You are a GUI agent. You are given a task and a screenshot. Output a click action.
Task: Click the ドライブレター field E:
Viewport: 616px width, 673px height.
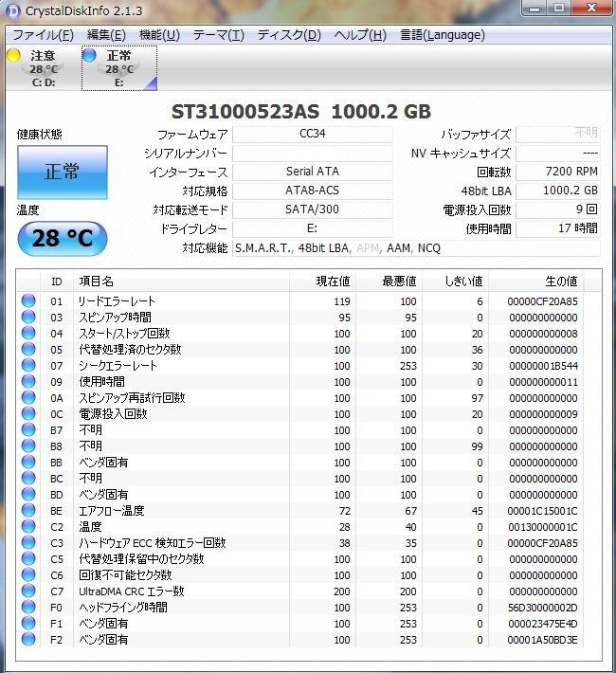312,228
